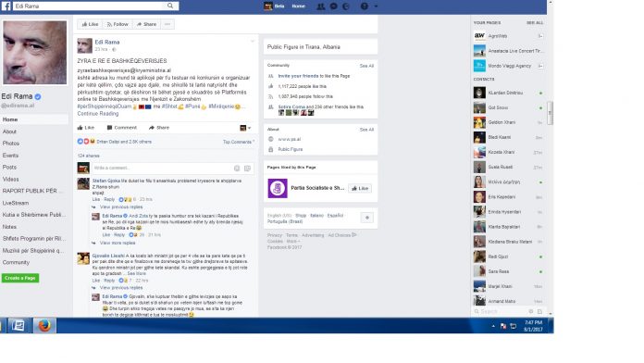Open the Help question-mark icon

pos(365,6)
